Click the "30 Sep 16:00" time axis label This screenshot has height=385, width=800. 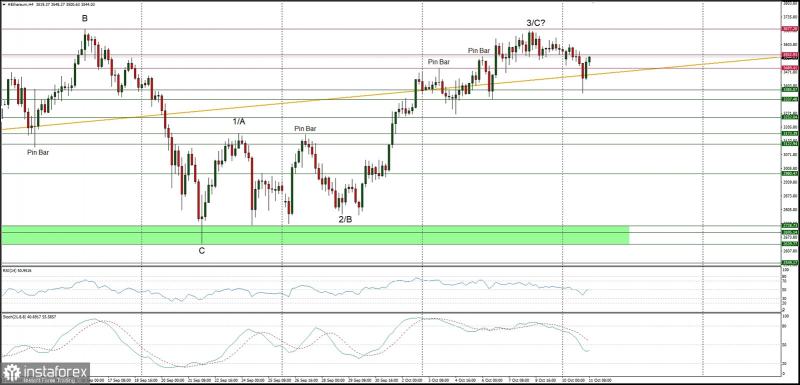coord(386,380)
